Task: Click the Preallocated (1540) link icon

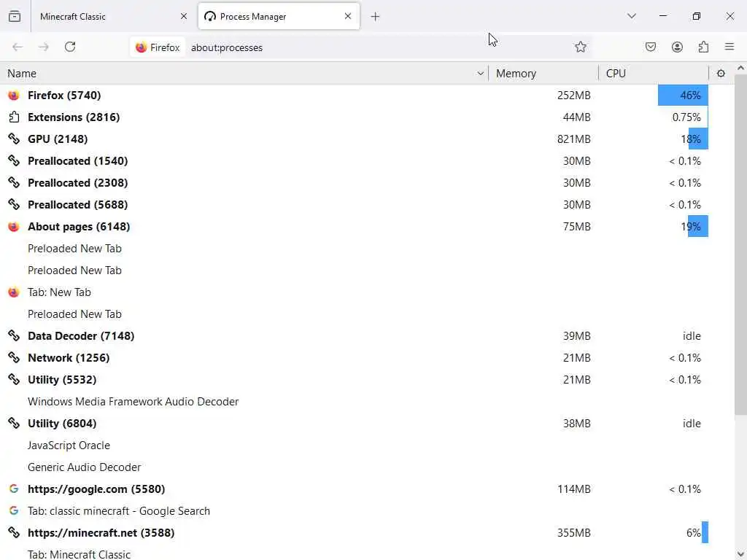Action: point(14,161)
